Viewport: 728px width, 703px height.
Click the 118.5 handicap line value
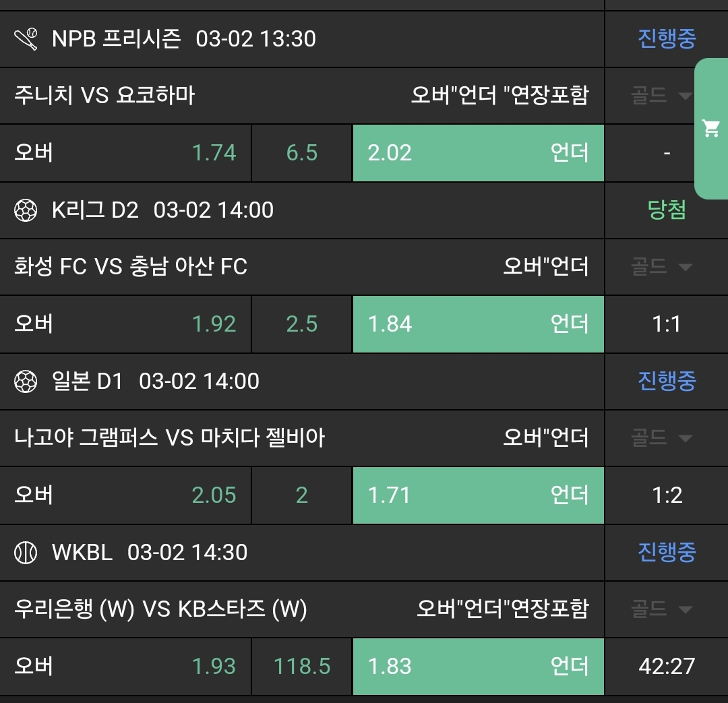[x=302, y=667]
